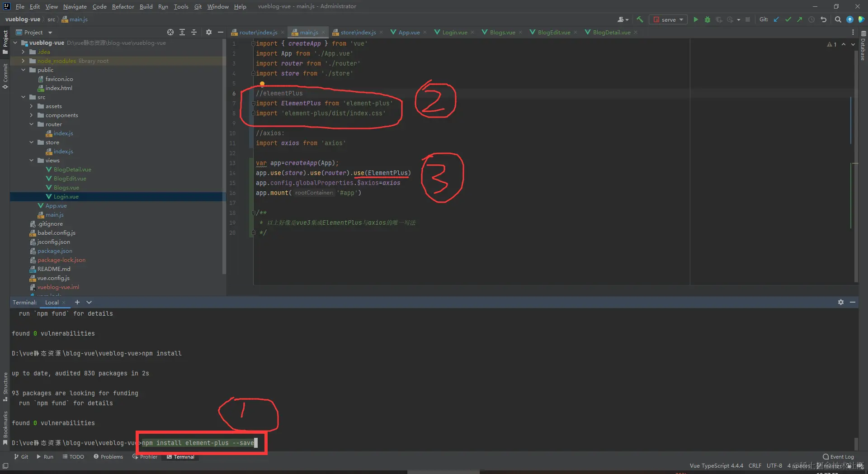This screenshot has height=474, width=868.
Task: Toggle the Database tool window stripe button
Action: (x=863, y=46)
